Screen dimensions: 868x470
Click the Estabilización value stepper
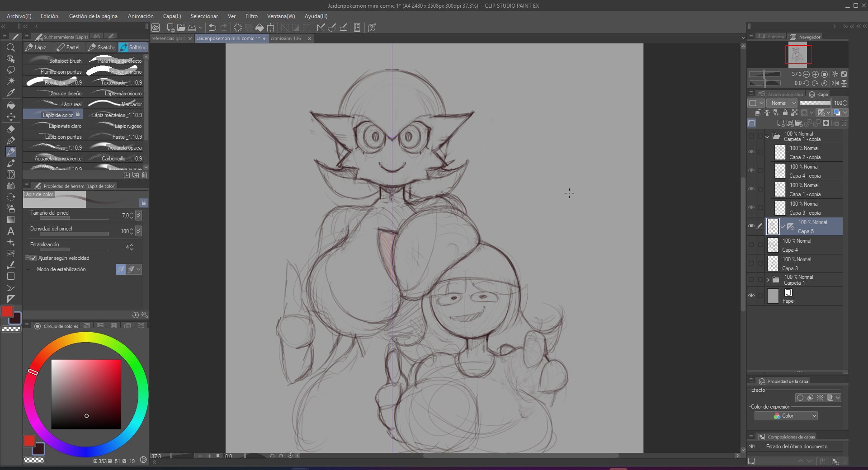(x=132, y=247)
